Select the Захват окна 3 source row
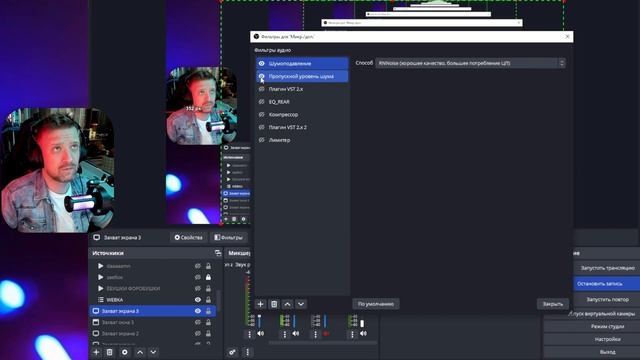This screenshot has width=640, height=360. [152, 322]
